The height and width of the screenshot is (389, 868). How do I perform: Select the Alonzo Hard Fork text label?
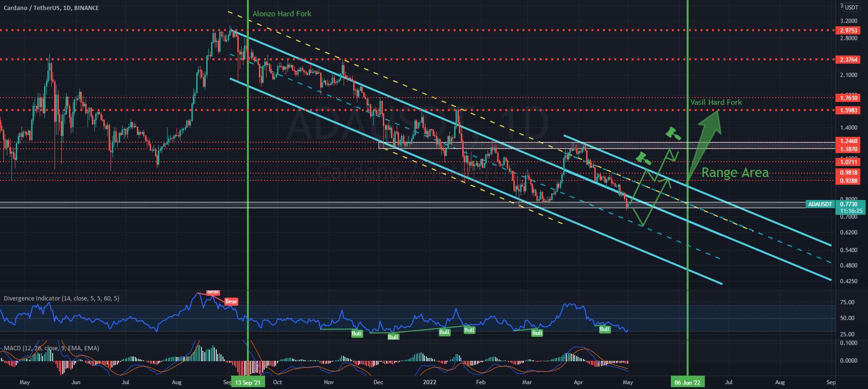[x=282, y=14]
